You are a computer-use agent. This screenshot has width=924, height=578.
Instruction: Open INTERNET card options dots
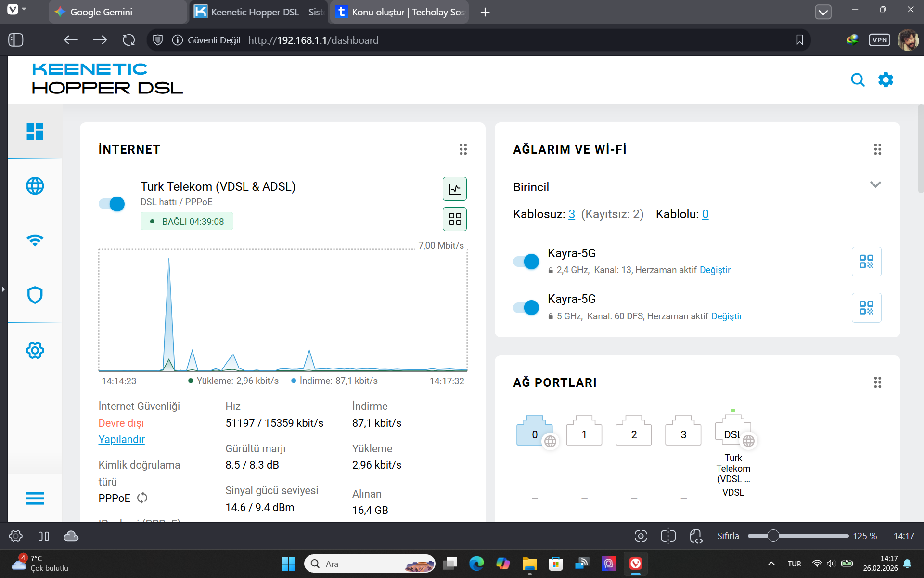[x=463, y=149]
